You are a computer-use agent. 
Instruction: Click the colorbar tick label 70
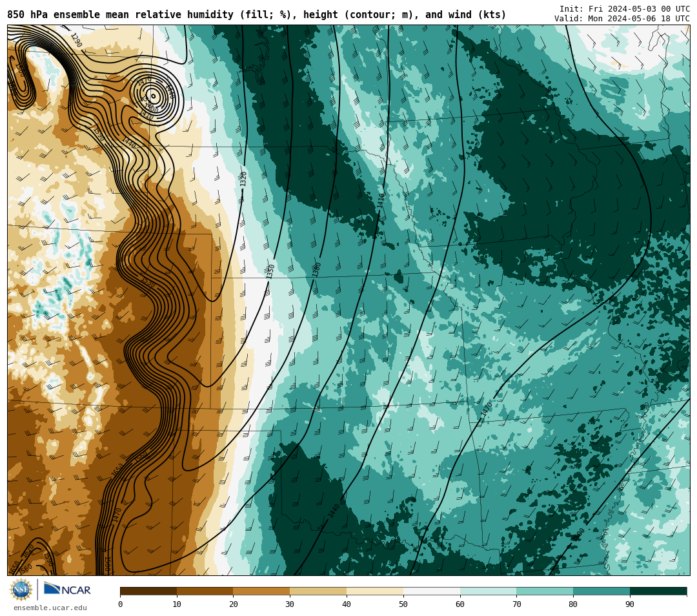pyautogui.click(x=516, y=604)
